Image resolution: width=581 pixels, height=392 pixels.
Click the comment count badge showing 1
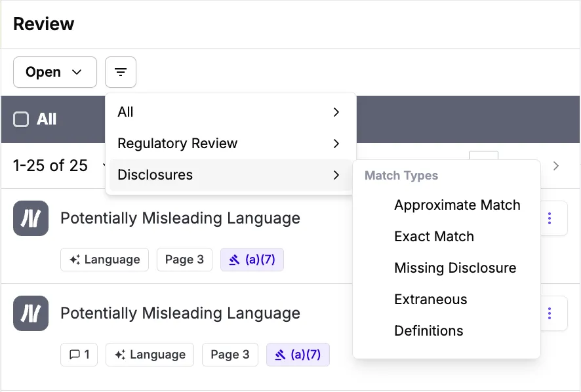coord(79,355)
